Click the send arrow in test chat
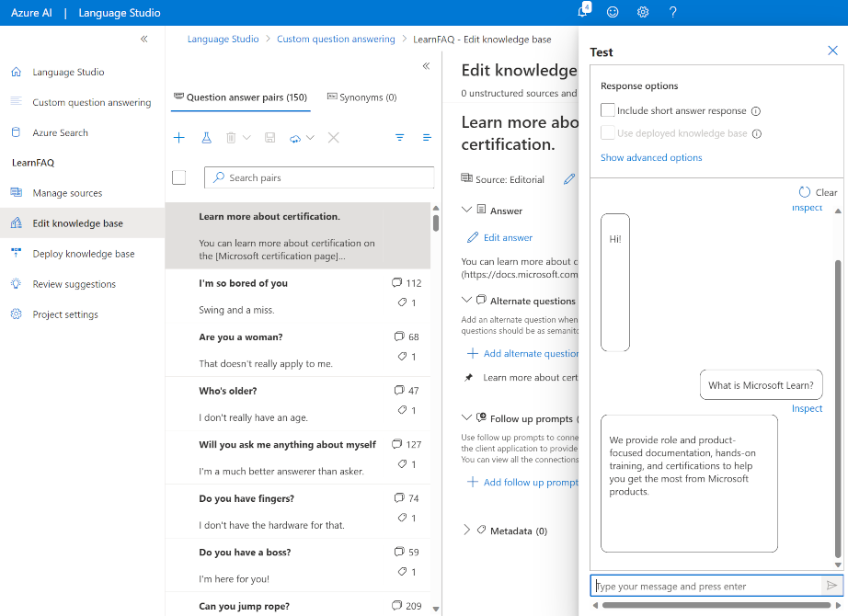 coord(831,585)
